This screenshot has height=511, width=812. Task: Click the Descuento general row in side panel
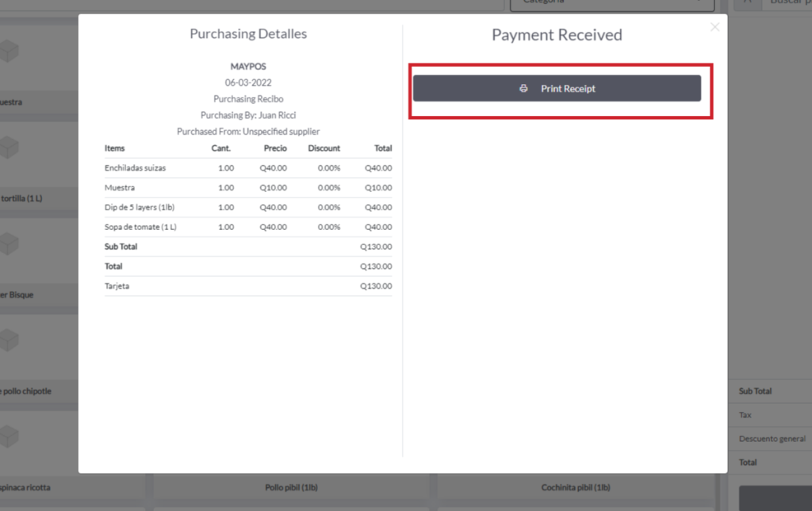(771, 439)
